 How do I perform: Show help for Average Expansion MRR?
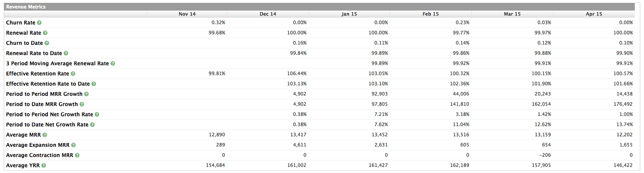(73, 145)
